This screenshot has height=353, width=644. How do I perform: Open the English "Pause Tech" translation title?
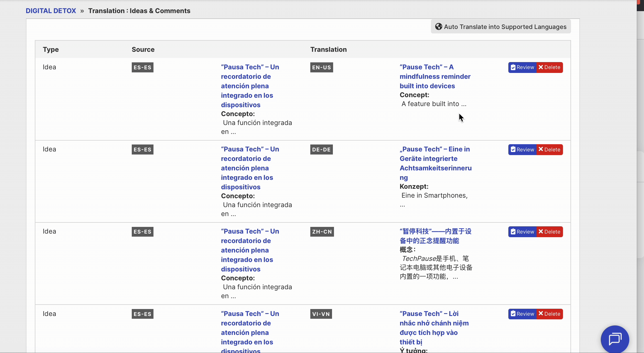(x=435, y=76)
